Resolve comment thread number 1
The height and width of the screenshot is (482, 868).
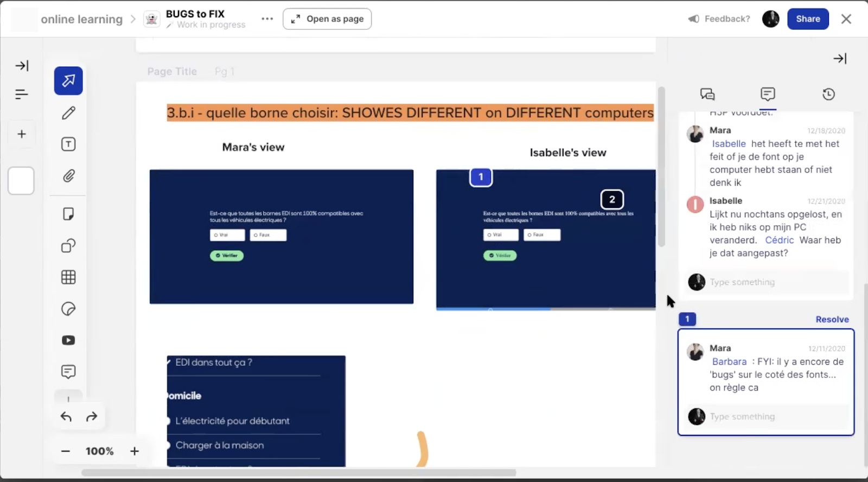coord(832,319)
